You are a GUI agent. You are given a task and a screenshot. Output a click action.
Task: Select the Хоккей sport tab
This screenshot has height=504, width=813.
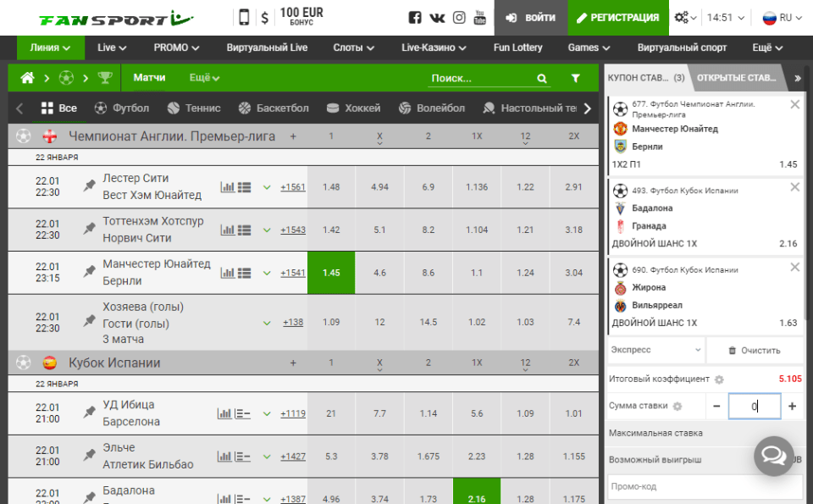tap(354, 108)
